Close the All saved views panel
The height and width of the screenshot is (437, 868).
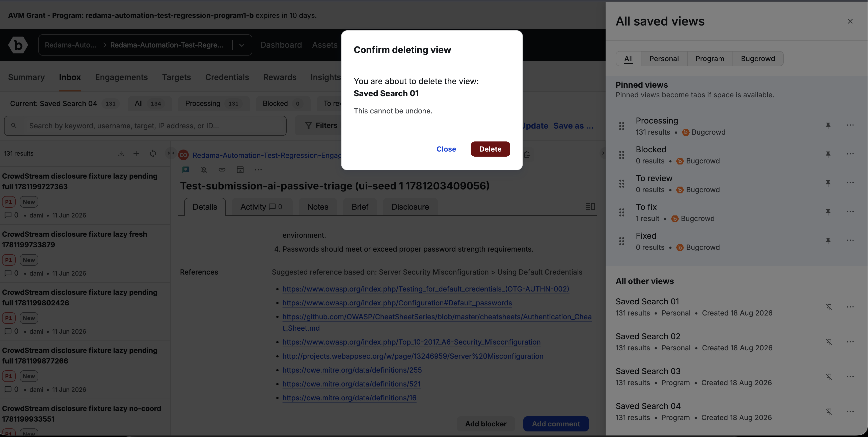(x=850, y=21)
